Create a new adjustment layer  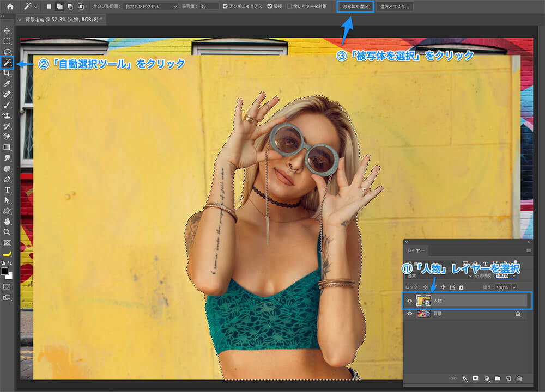coord(487,378)
